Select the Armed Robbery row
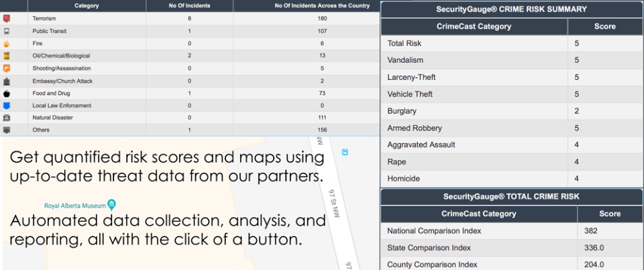644x270 pixels. click(512, 128)
